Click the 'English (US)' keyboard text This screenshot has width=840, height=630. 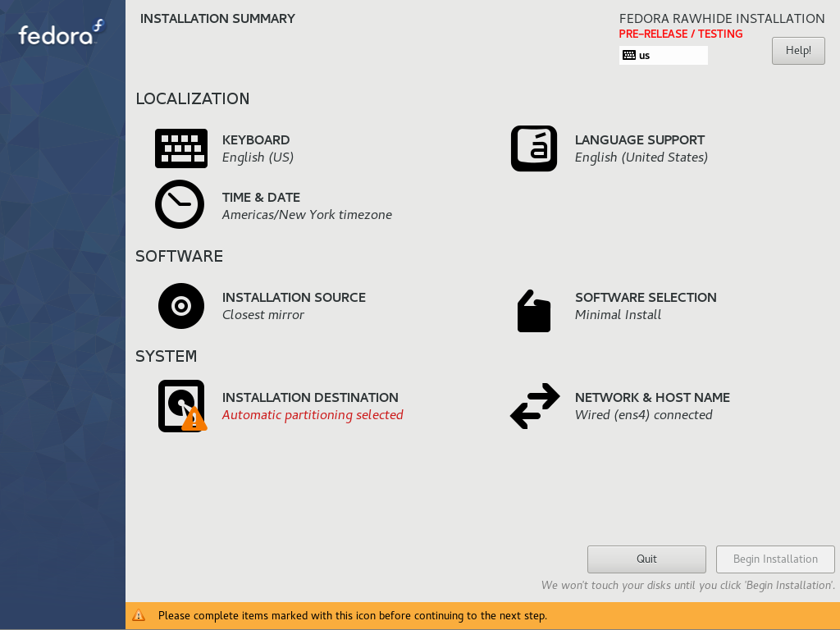click(258, 157)
